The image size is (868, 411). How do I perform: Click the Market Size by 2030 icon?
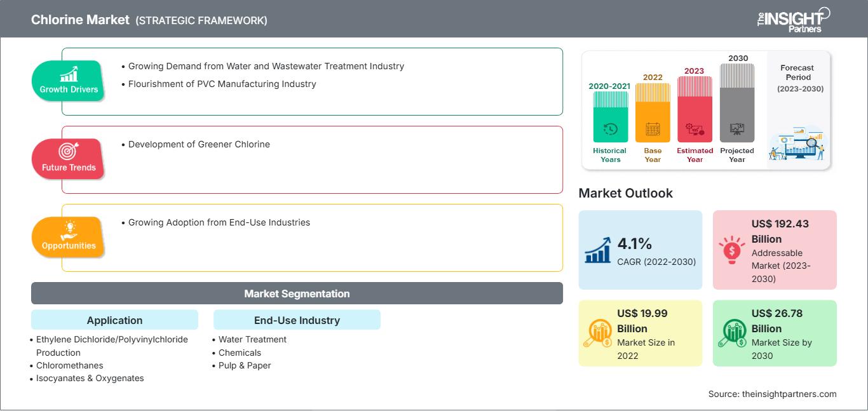click(733, 334)
